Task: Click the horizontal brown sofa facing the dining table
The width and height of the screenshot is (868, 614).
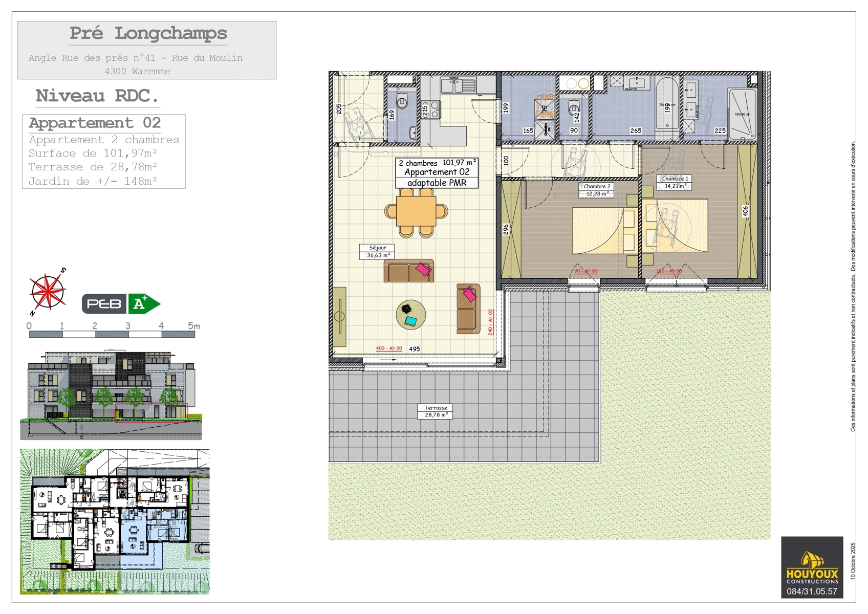Action: click(x=409, y=271)
